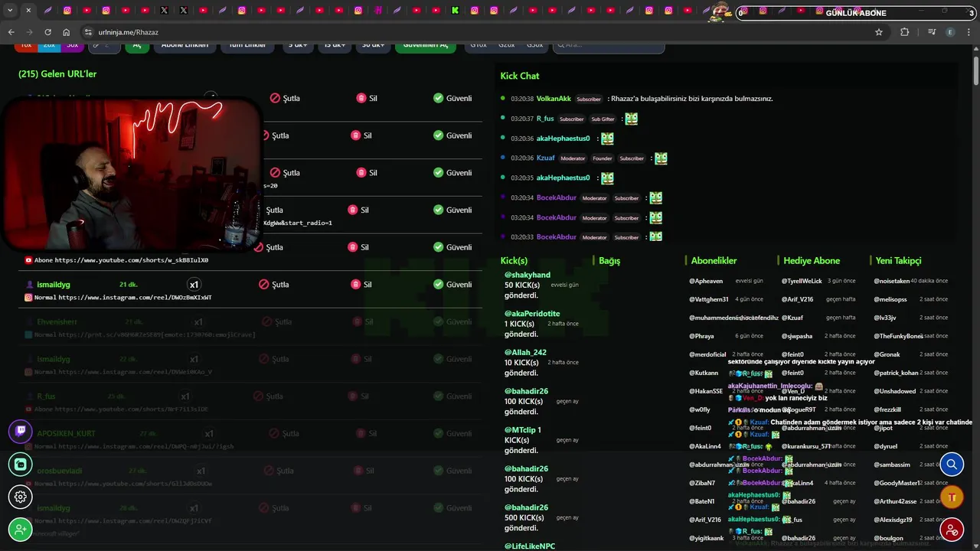This screenshot has height=551, width=980.
Task: Switch to the Kick tab with green K icon
Action: point(455,11)
